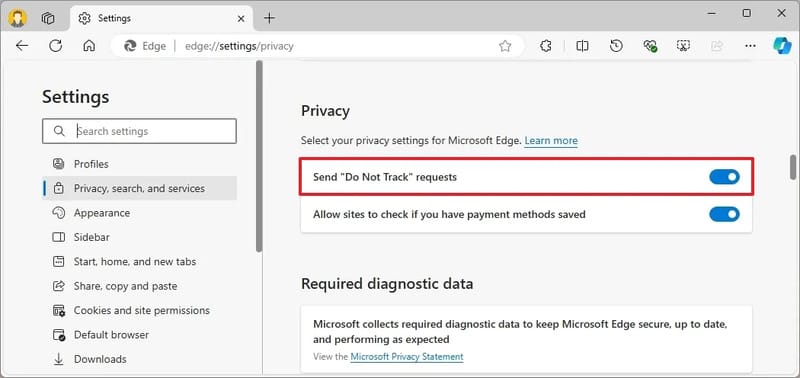Open Settings and more ellipsis menu

tap(750, 46)
